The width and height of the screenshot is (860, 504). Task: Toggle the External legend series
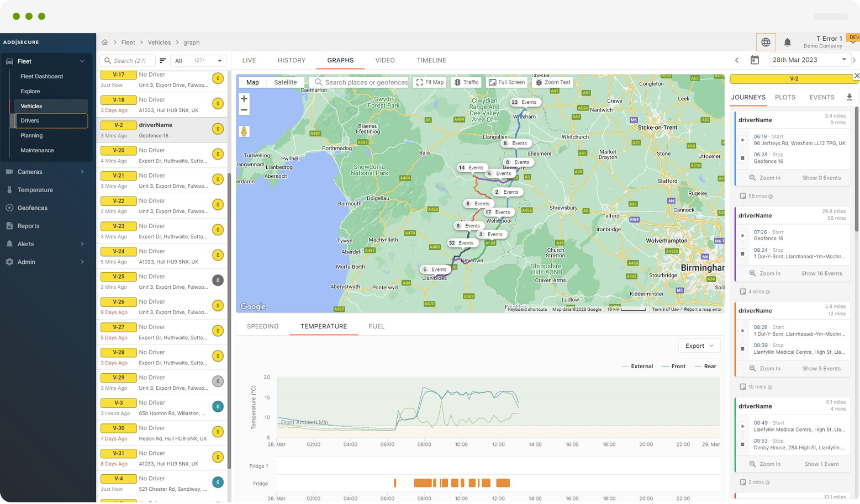pyautogui.click(x=637, y=367)
